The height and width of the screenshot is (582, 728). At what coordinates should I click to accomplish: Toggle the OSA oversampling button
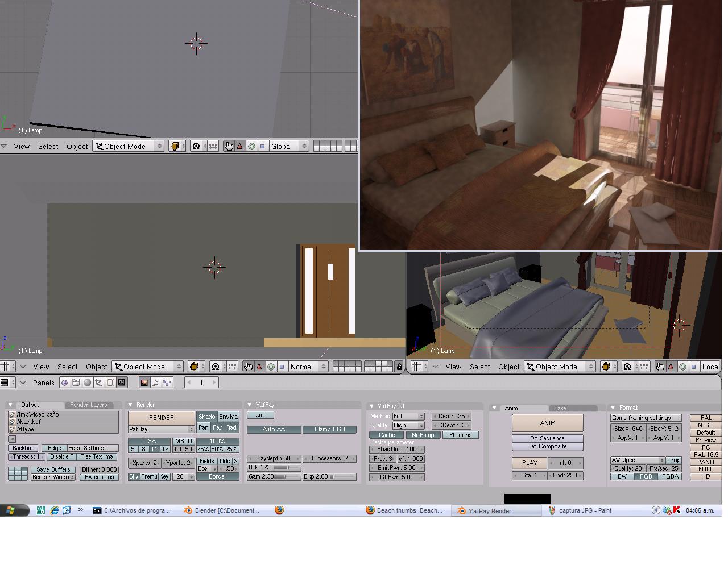tap(149, 441)
